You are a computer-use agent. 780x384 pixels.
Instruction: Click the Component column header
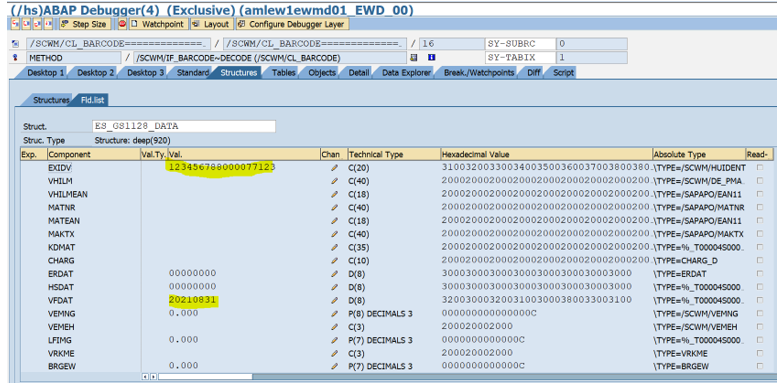pos(94,154)
